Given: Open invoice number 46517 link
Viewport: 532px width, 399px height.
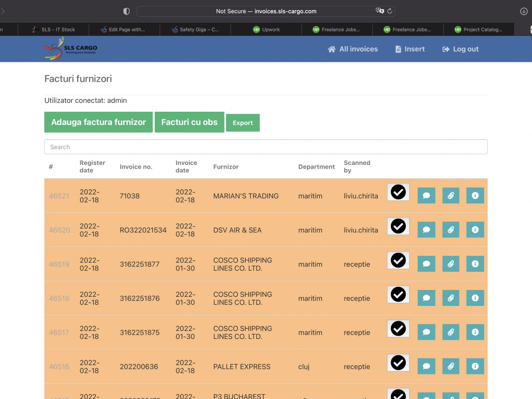Looking at the screenshot, I should (59, 332).
